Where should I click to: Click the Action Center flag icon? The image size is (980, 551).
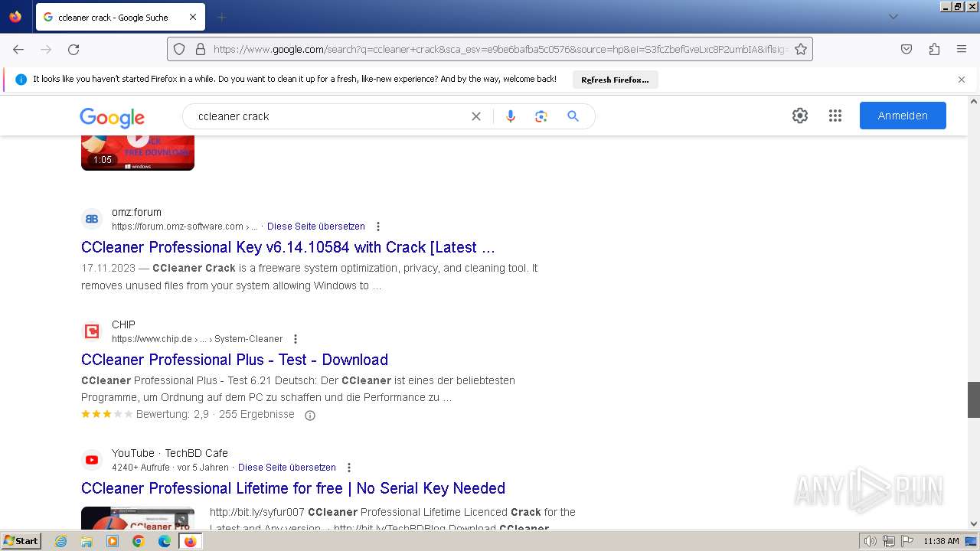coord(908,541)
